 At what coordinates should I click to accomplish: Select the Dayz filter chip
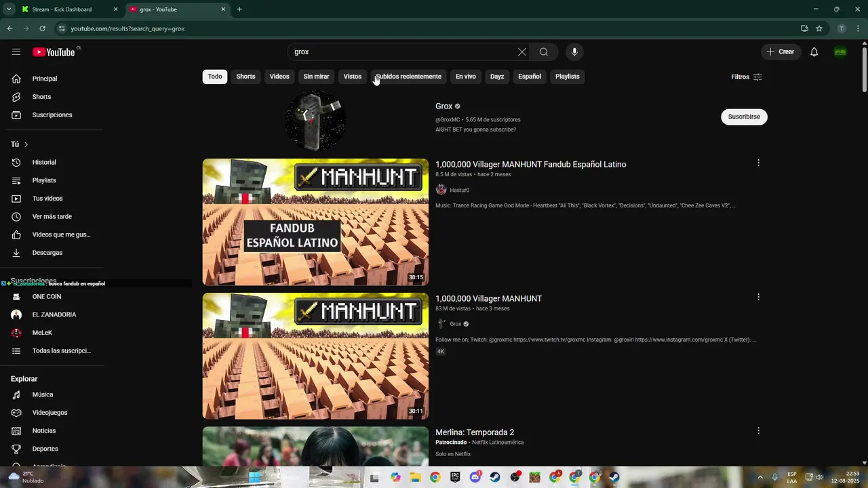497,77
